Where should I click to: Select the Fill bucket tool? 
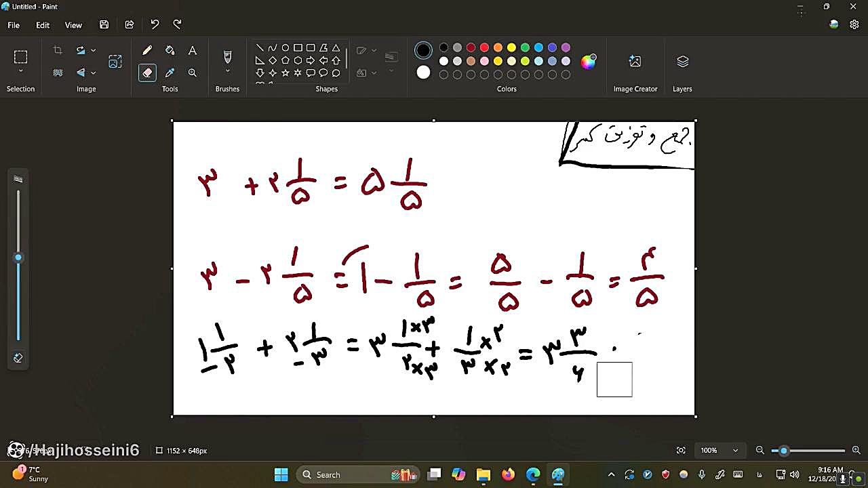(x=170, y=51)
